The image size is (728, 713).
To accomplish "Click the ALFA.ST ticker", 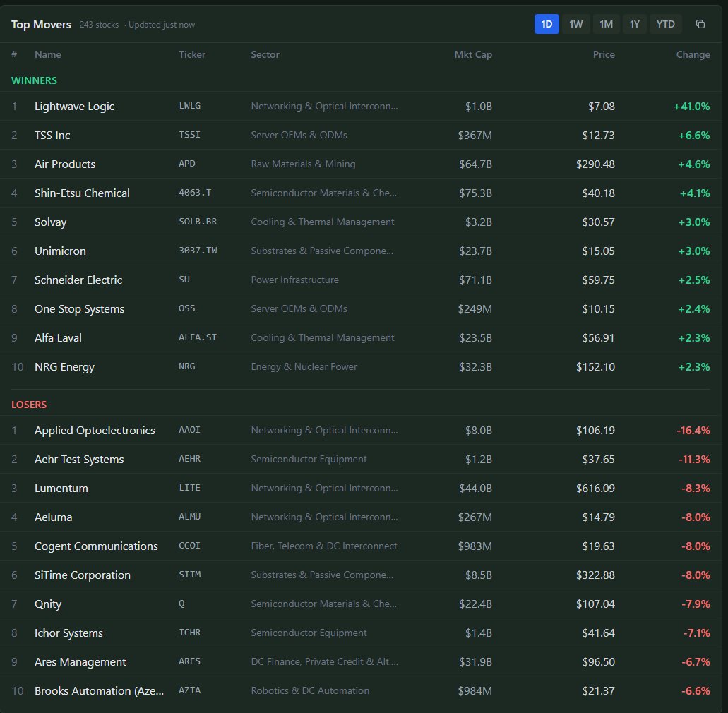I will pyautogui.click(x=198, y=337).
